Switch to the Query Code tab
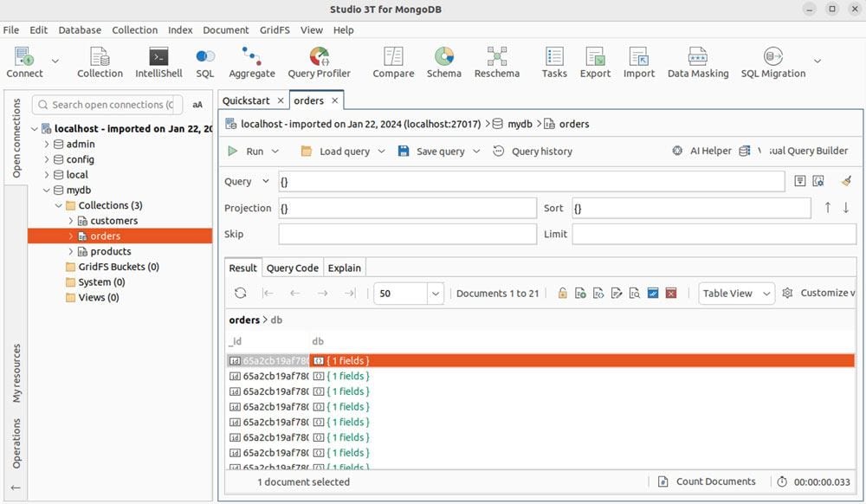This screenshot has height=504, width=866. [x=292, y=268]
